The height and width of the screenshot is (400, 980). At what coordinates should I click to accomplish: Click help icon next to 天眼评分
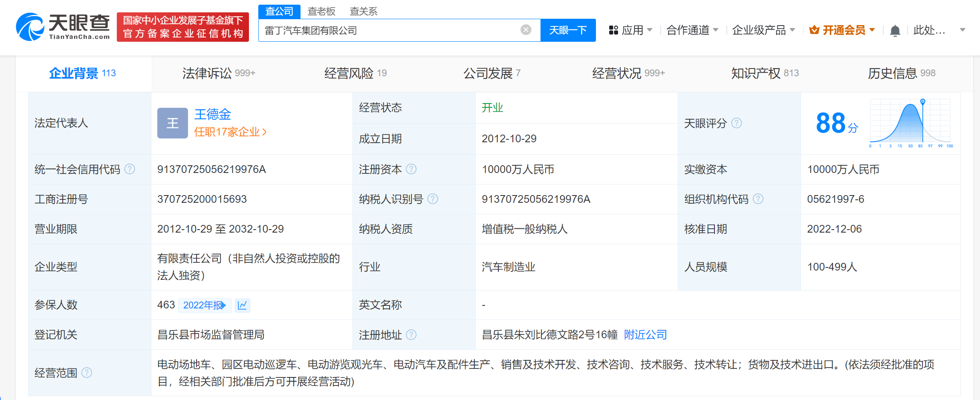pyautogui.click(x=736, y=123)
